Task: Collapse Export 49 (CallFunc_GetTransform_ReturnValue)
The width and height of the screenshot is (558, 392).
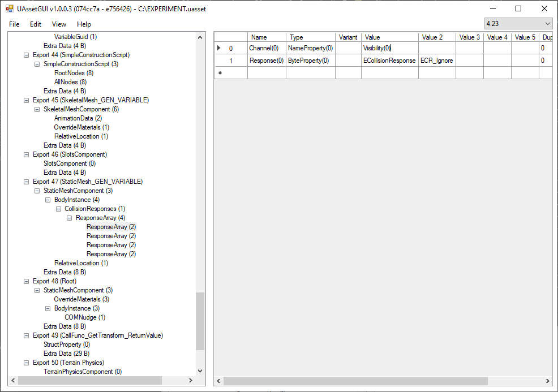Action: [x=27, y=336]
